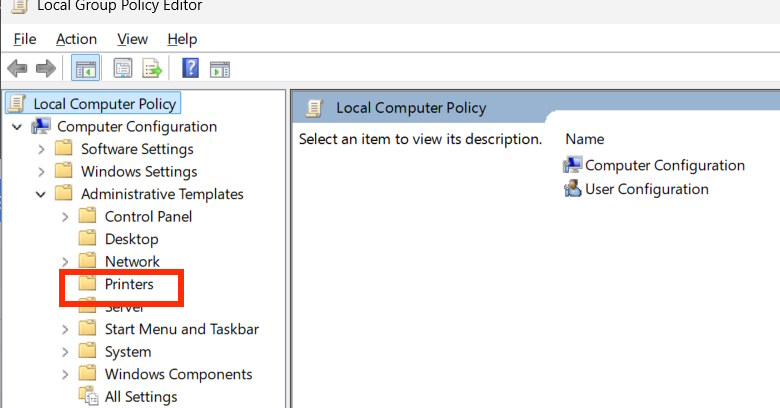Select Desktop in the tree

pos(131,239)
